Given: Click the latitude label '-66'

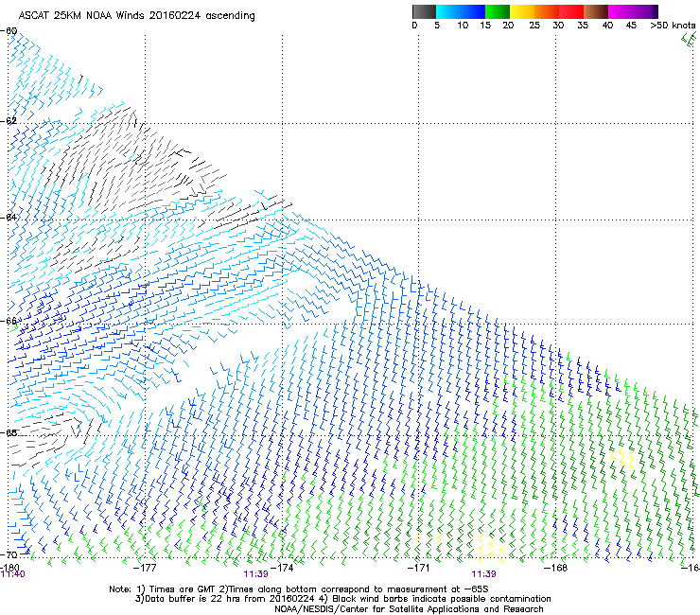Looking at the screenshot, I should [x=9, y=321].
